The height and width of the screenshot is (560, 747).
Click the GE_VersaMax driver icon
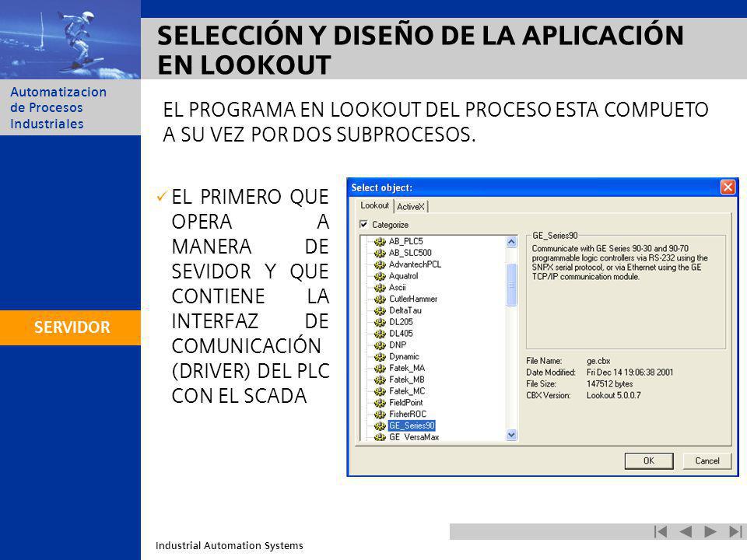pyautogui.click(x=380, y=436)
